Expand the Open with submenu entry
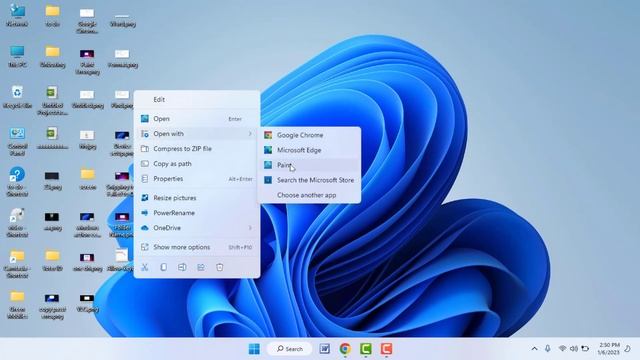640x360 pixels. [x=197, y=134]
